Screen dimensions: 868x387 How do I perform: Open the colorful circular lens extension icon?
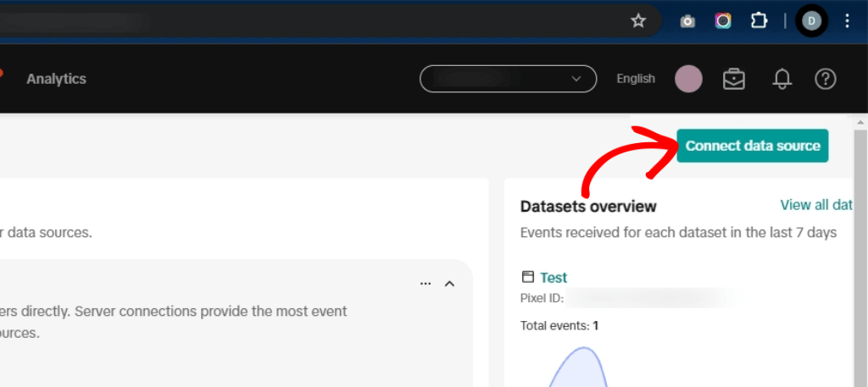[x=723, y=21]
